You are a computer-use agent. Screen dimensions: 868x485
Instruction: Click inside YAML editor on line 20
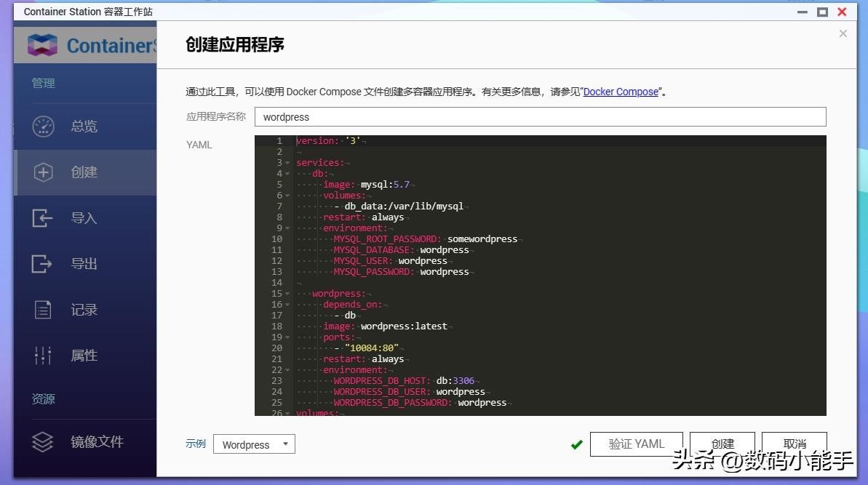coord(509,348)
